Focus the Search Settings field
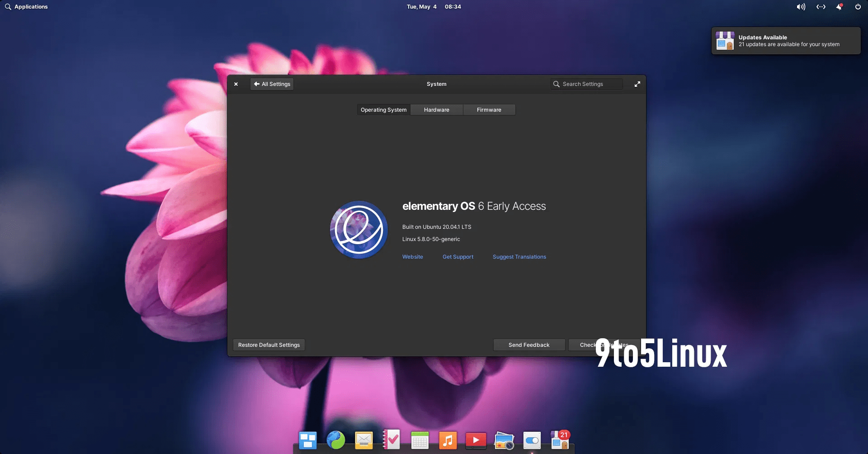The width and height of the screenshot is (868, 454). (x=587, y=84)
